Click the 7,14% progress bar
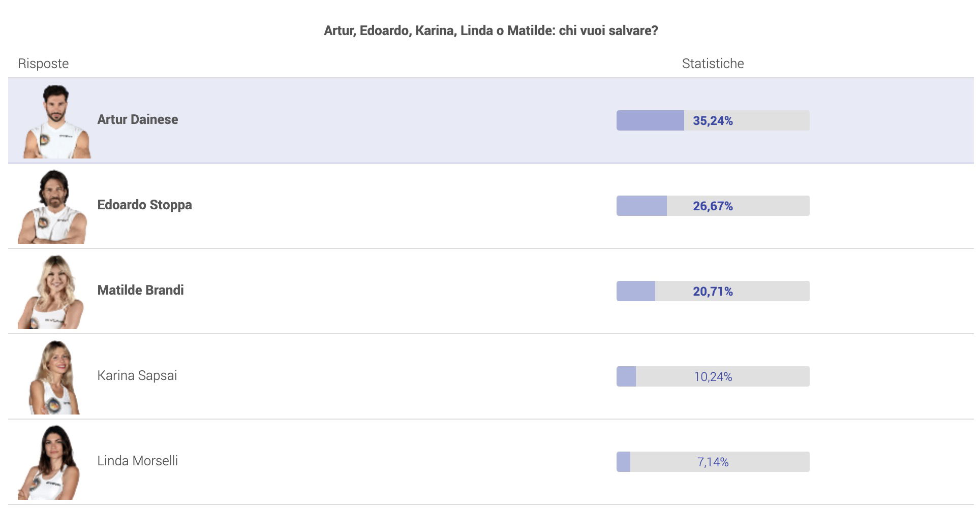Viewport: 980px width, 510px height. [713, 462]
